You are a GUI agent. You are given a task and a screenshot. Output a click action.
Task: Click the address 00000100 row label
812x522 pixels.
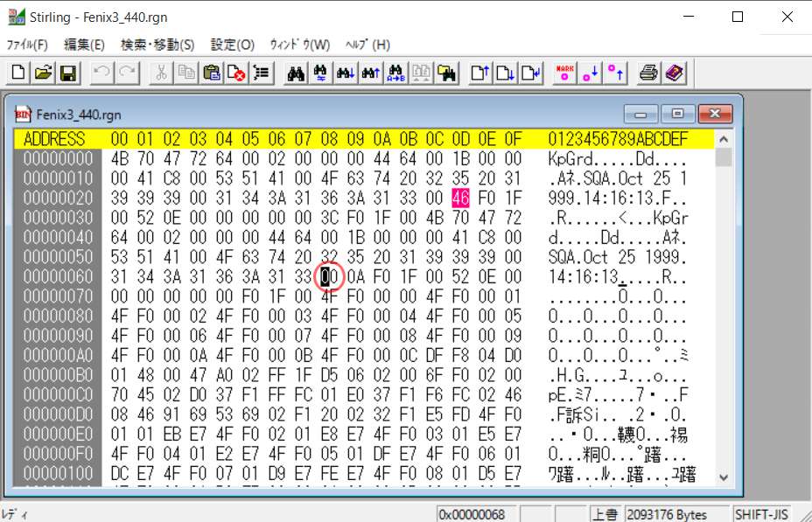(58, 473)
